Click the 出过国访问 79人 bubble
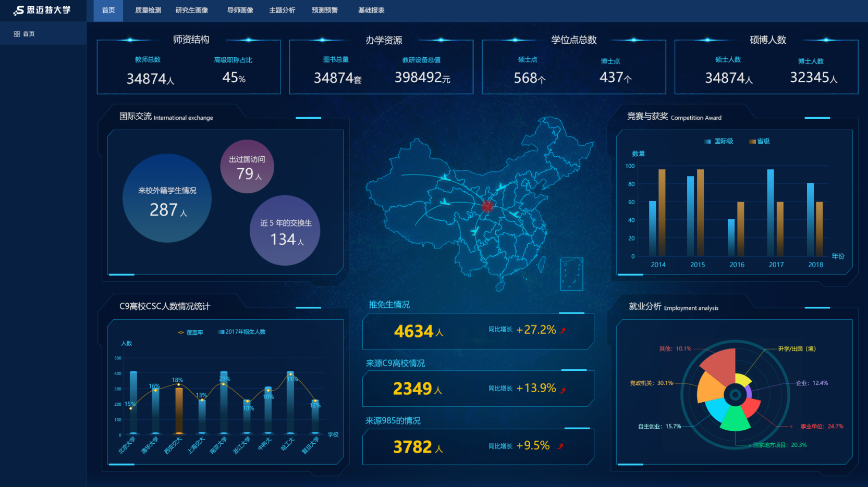The image size is (868, 487). (x=247, y=167)
